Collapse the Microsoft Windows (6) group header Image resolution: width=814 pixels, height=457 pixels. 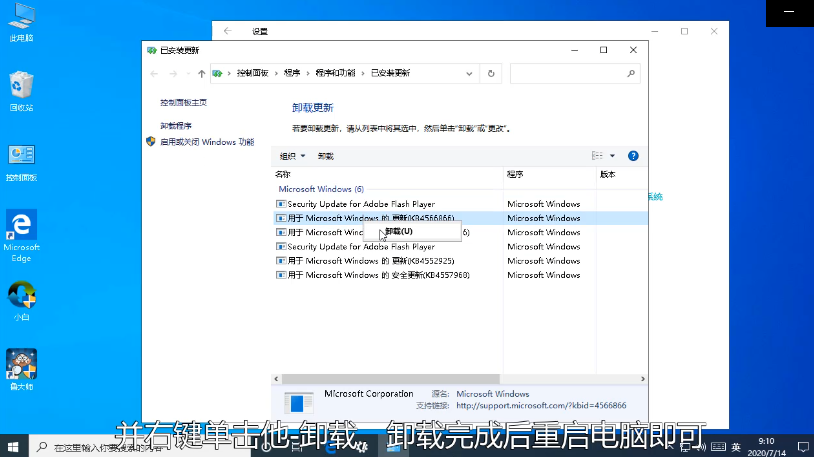[x=320, y=189]
